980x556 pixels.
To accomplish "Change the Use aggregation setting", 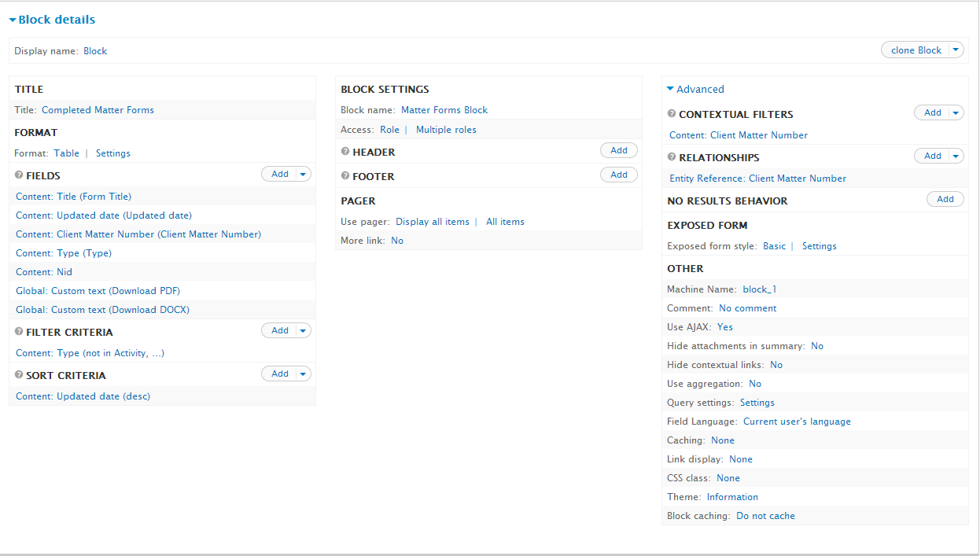I will click(x=755, y=384).
